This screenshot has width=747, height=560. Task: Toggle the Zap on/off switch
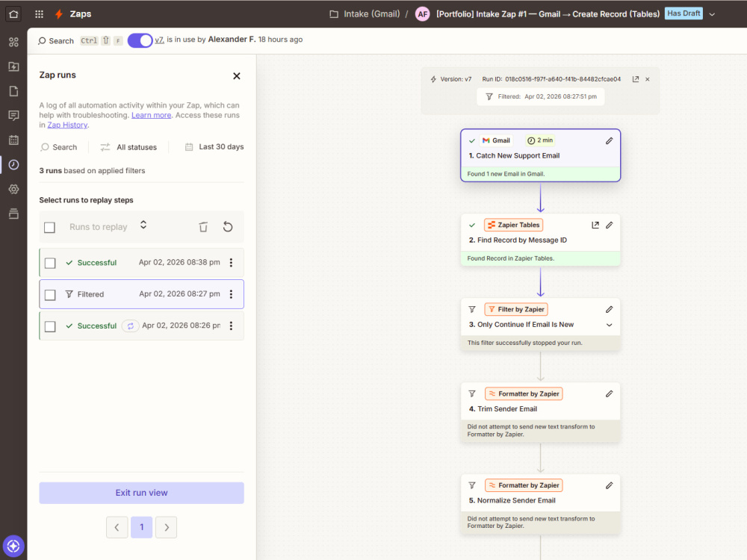pyautogui.click(x=140, y=40)
